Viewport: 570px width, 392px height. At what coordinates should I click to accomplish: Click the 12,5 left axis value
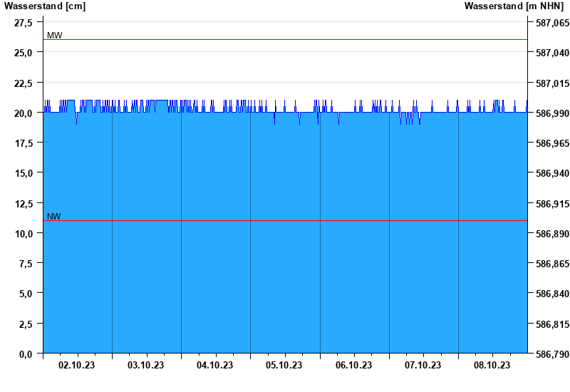23,204
